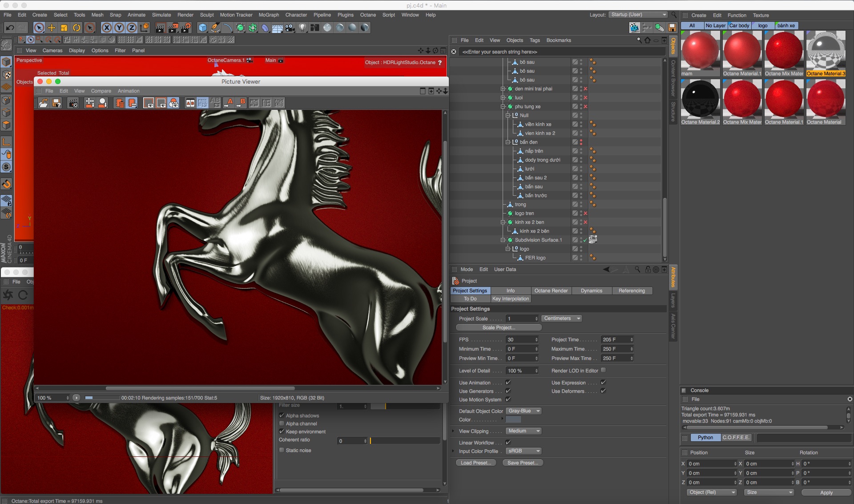Switch to the Octane Render tab

pos(551,290)
